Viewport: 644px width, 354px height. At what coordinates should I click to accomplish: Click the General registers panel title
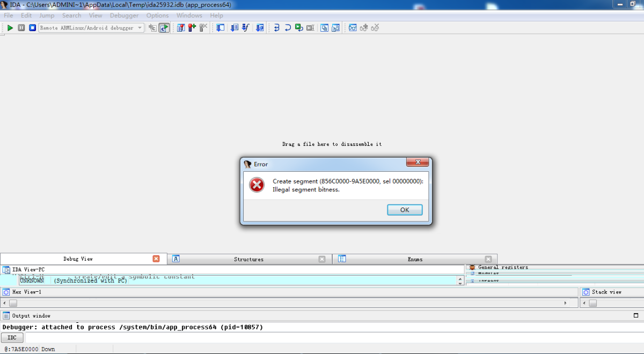pyautogui.click(x=503, y=267)
